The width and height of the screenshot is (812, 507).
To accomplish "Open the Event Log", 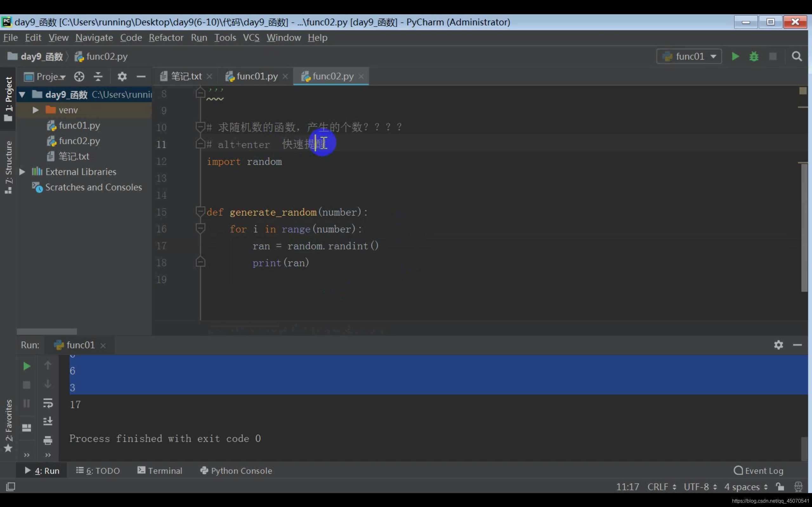I will 758,471.
